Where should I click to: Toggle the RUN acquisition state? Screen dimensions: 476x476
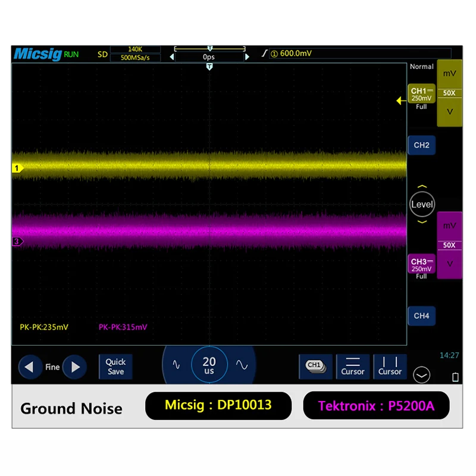tap(71, 55)
